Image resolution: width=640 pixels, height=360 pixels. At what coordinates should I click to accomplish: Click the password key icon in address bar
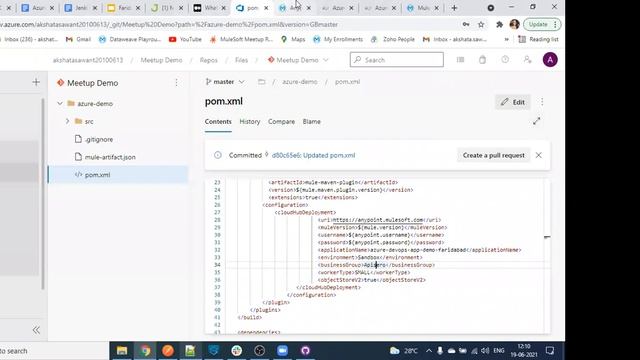(x=466, y=25)
